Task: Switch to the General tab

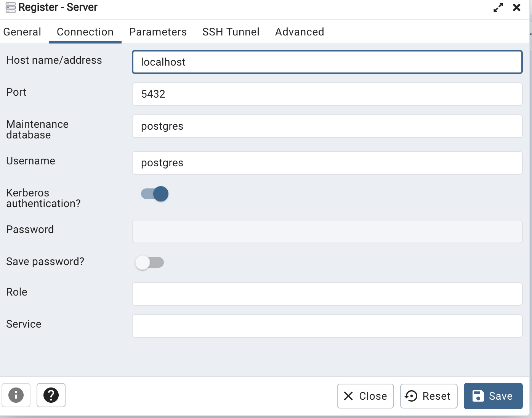Action: click(x=22, y=32)
